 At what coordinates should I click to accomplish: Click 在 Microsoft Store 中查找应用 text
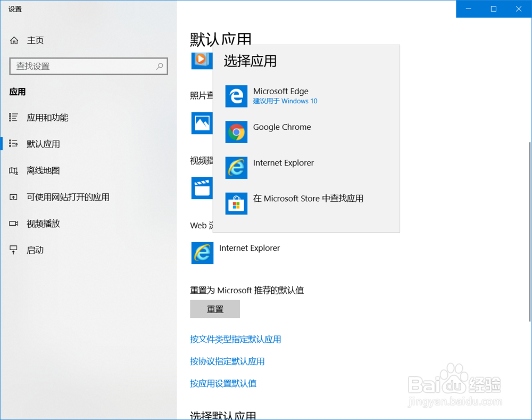308,198
